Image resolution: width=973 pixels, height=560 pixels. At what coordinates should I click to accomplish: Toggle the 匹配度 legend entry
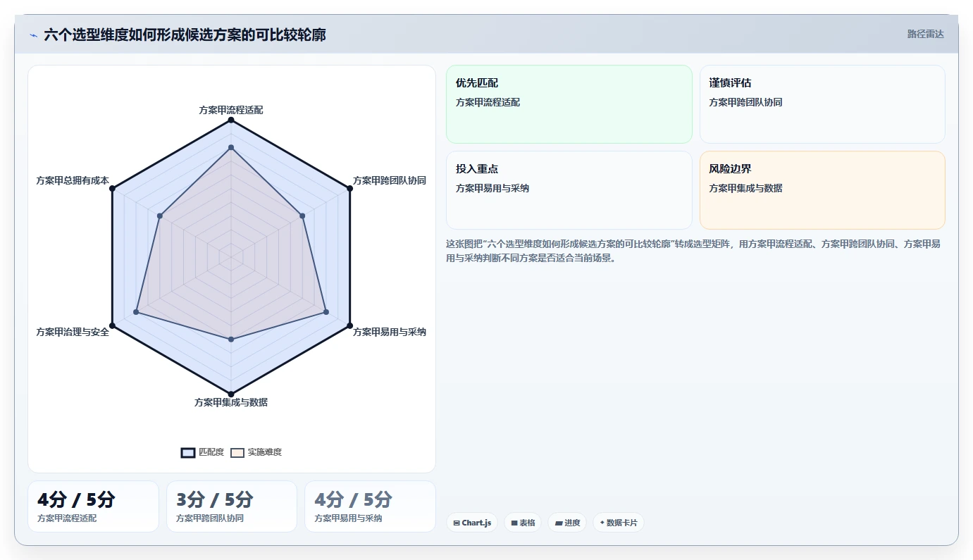click(202, 452)
